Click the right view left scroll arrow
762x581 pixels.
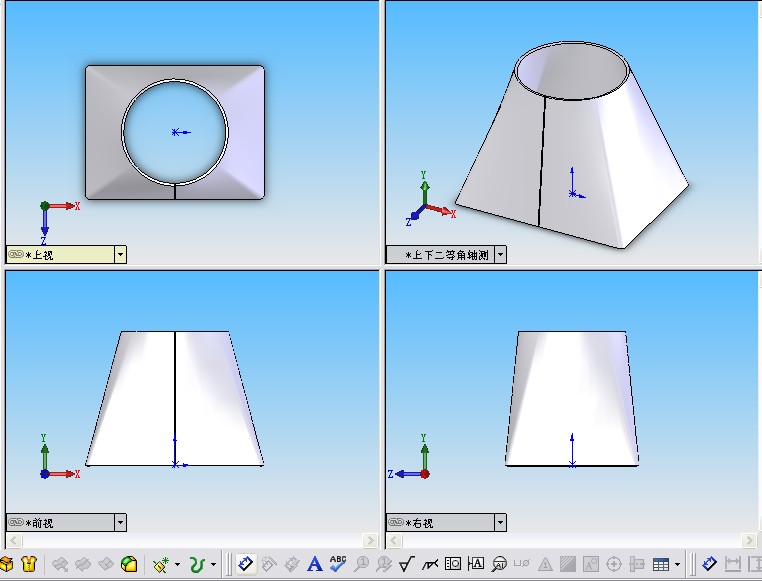394,540
